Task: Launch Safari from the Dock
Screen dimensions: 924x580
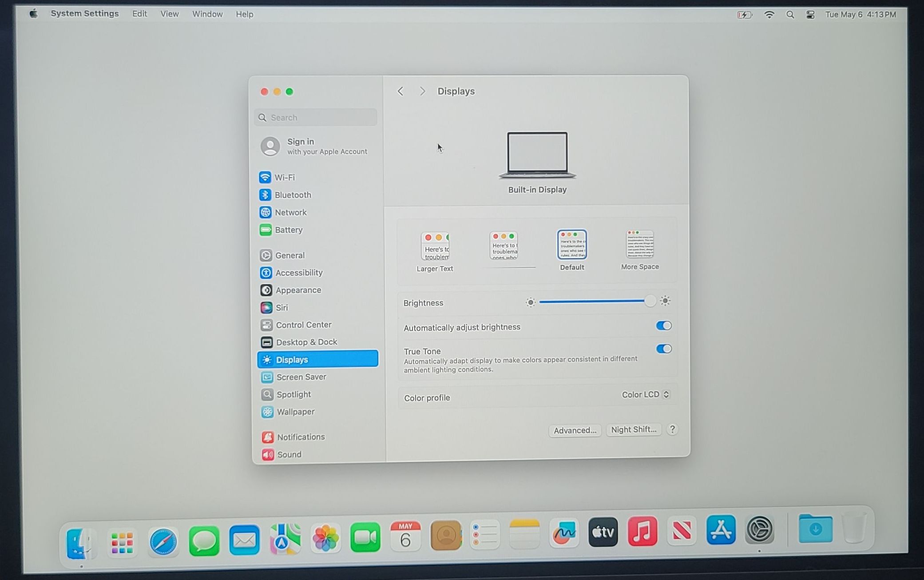Action: point(163,541)
